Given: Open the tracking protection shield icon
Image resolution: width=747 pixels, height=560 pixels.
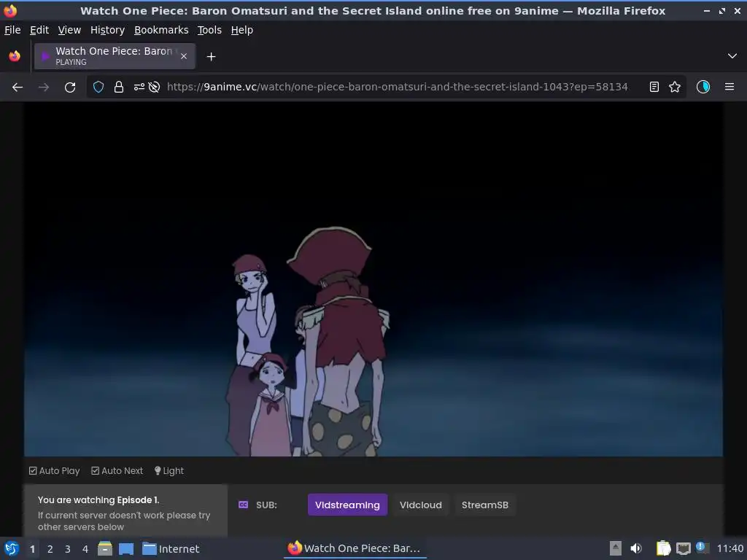Looking at the screenshot, I should 98,87.
